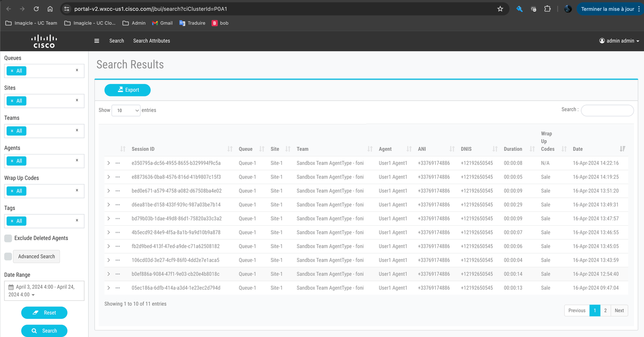This screenshot has height=337, width=644.
Task: Open the Show entries count dropdown
Action: click(x=126, y=110)
